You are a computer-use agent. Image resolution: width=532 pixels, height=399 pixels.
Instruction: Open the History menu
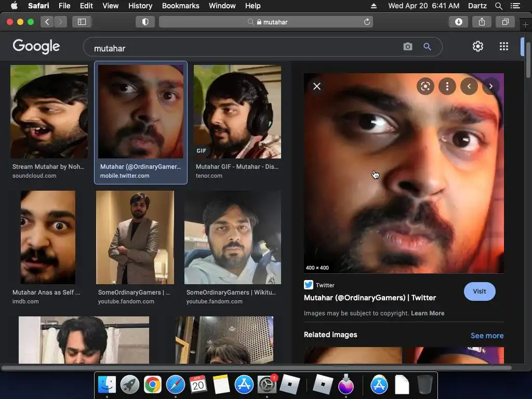point(140,6)
